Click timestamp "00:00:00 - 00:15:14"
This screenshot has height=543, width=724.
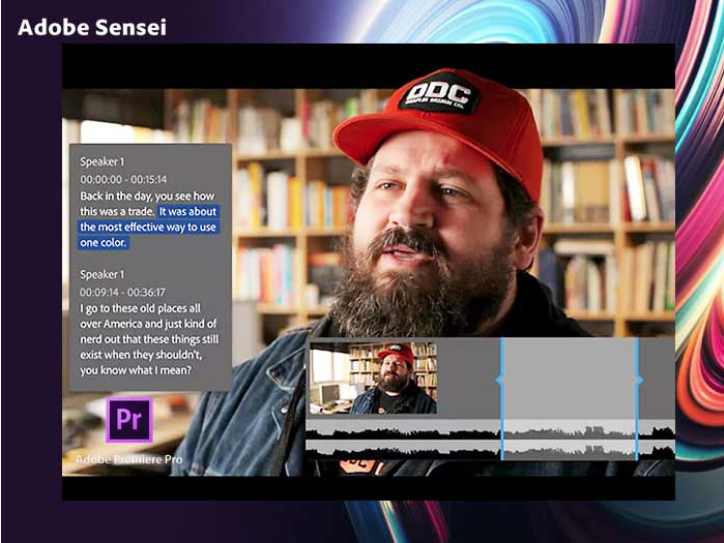click(x=123, y=179)
